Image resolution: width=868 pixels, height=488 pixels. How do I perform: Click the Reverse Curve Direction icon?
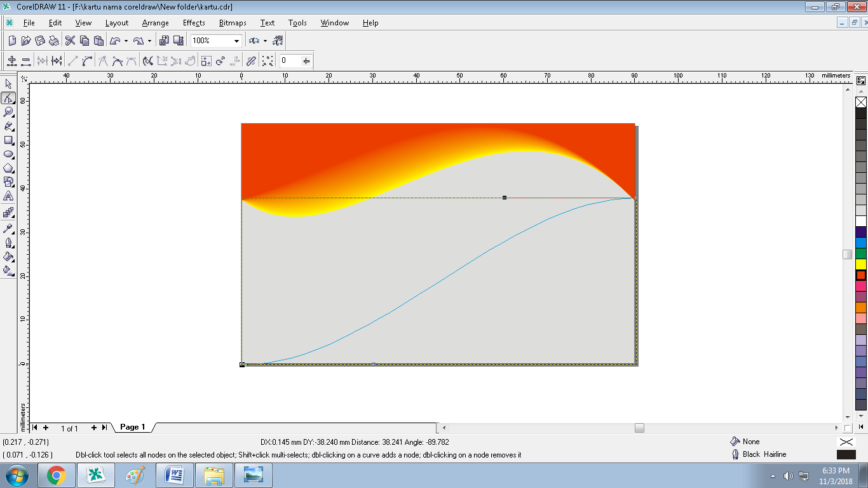(147, 61)
